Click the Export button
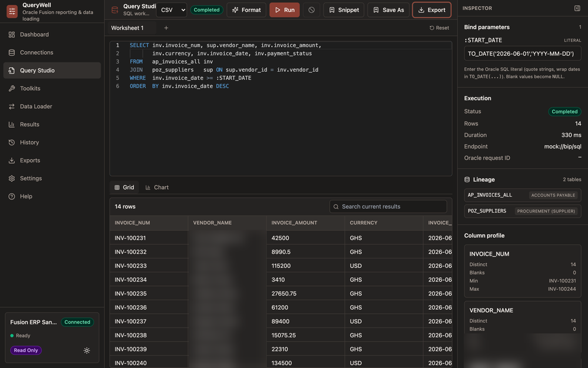 pos(432,10)
